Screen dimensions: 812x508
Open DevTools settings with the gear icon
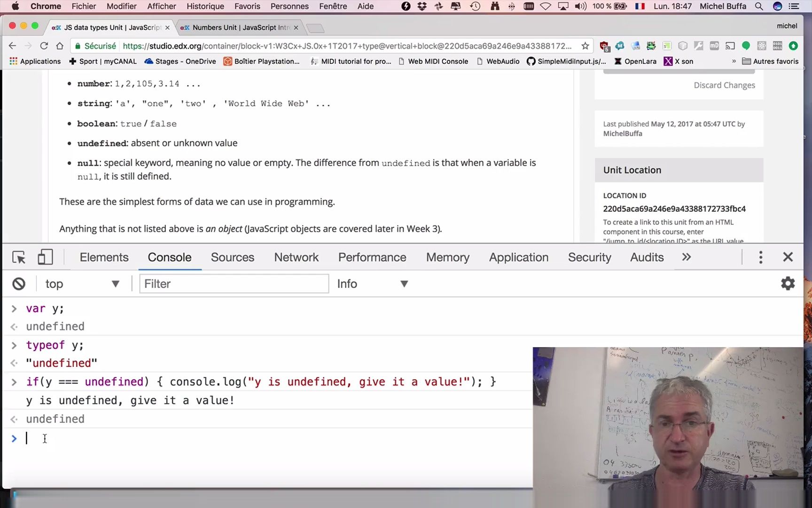coord(787,283)
